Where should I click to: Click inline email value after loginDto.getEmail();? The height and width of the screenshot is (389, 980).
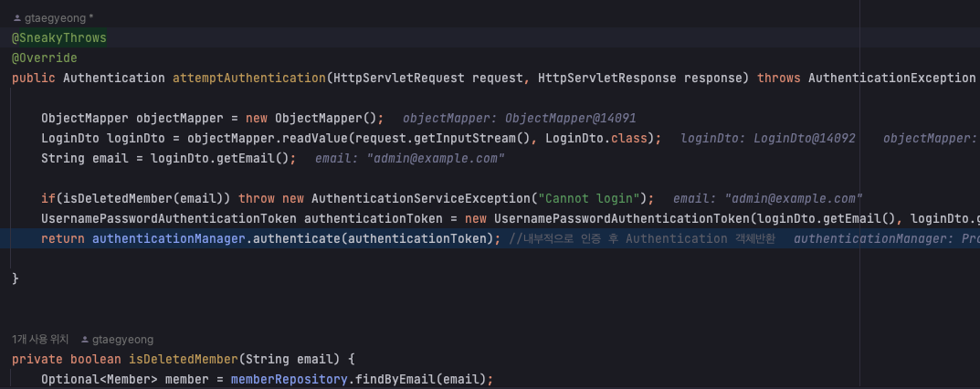coord(409,159)
